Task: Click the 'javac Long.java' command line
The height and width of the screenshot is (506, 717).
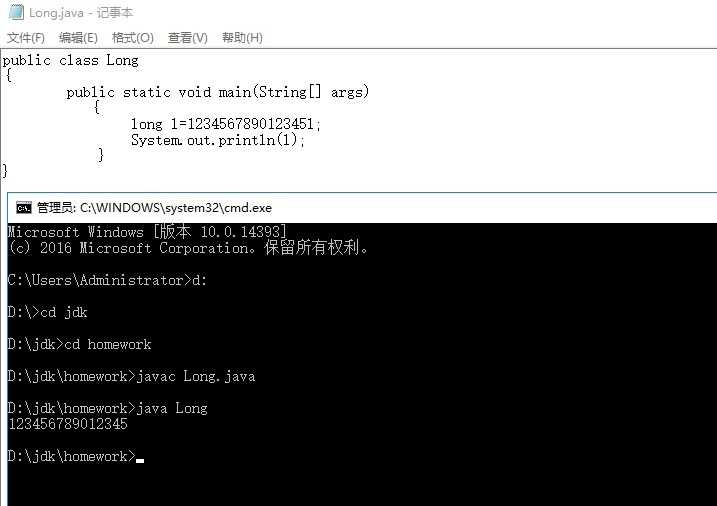Action: tap(132, 376)
